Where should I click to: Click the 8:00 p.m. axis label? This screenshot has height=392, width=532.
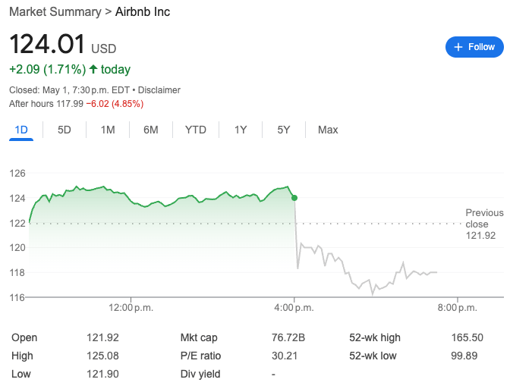(x=458, y=308)
